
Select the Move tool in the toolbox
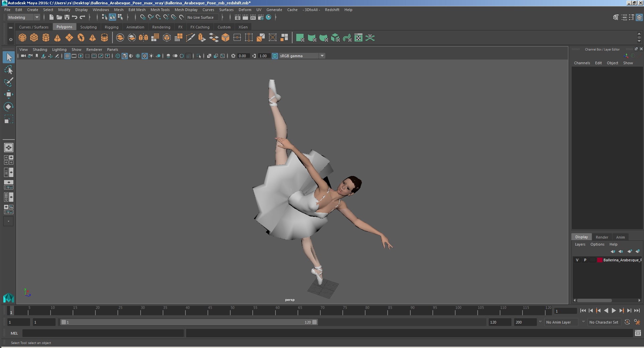click(x=8, y=94)
